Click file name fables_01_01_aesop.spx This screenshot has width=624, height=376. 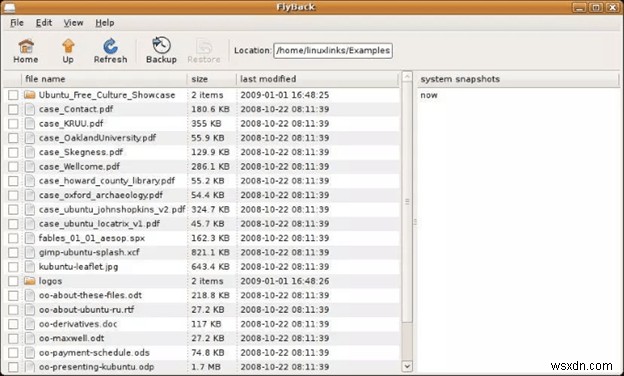click(92, 238)
